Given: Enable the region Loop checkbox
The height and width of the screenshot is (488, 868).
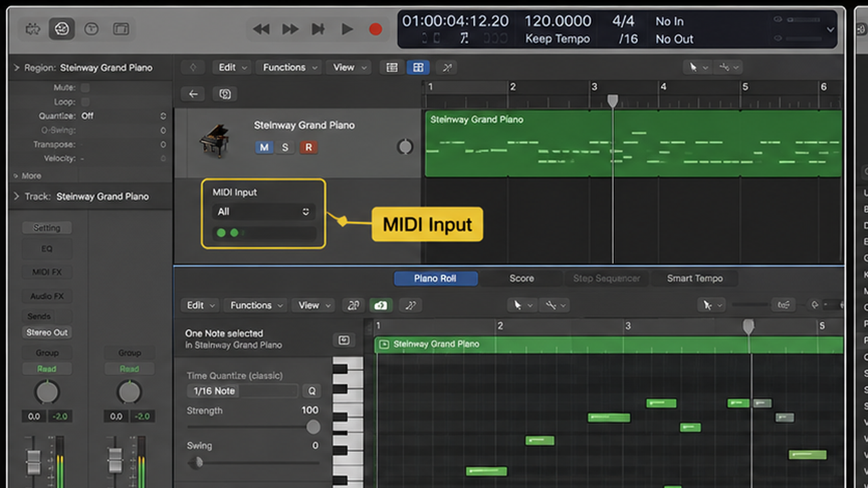Looking at the screenshot, I should click(x=85, y=102).
